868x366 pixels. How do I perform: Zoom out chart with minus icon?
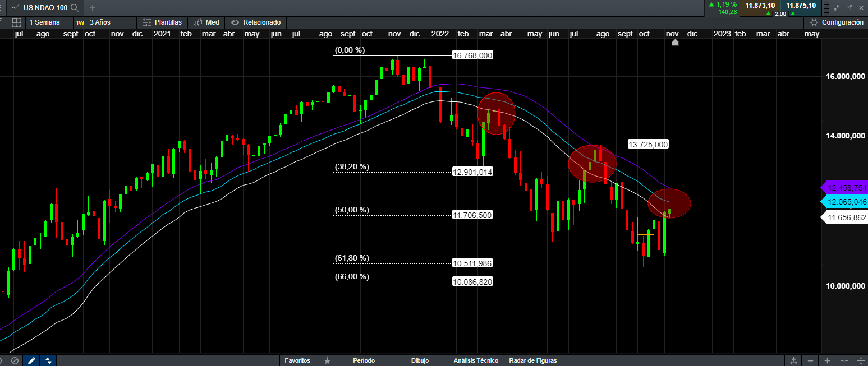(811, 360)
